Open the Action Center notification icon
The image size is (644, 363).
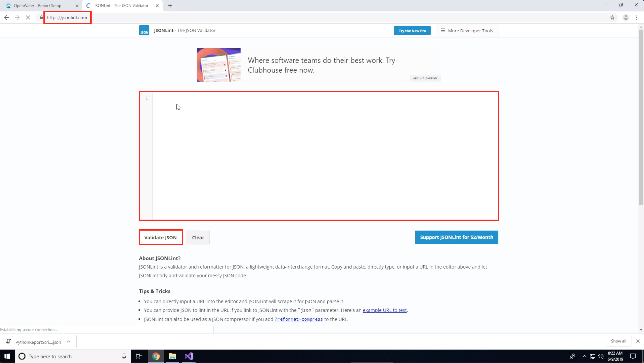tap(633, 356)
